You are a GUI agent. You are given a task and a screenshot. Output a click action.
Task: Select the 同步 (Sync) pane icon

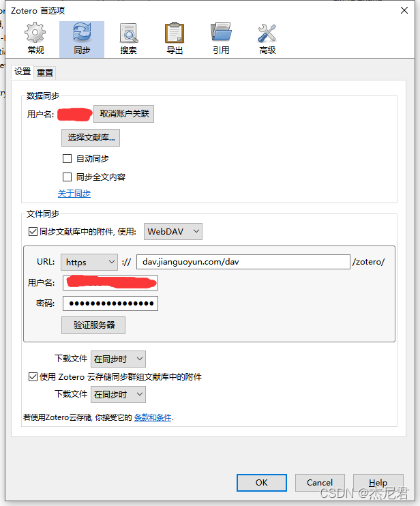click(82, 40)
